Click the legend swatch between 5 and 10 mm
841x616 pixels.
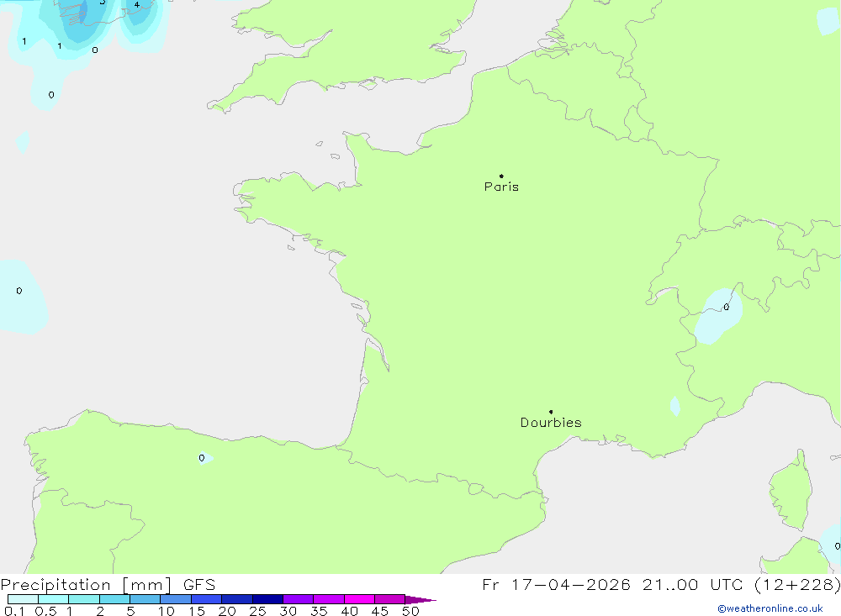[145, 599]
